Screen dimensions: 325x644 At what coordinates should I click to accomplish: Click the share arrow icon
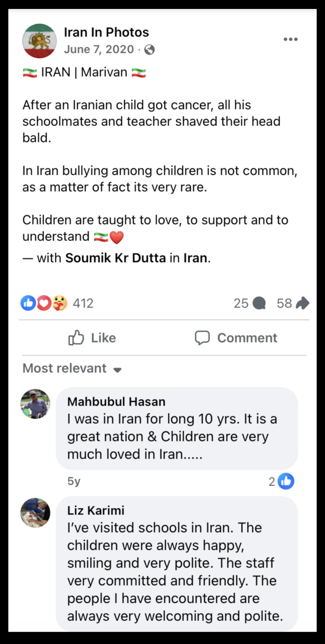[303, 303]
